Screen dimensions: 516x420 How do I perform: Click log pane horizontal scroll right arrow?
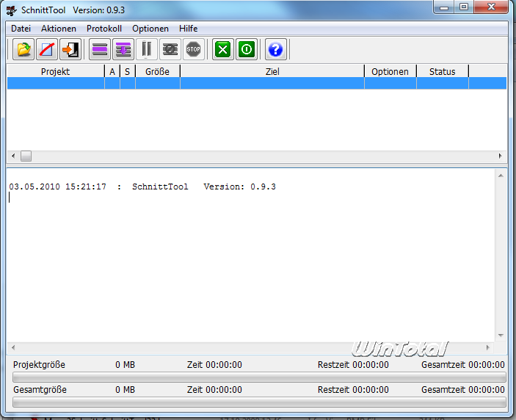pyautogui.click(x=488, y=347)
